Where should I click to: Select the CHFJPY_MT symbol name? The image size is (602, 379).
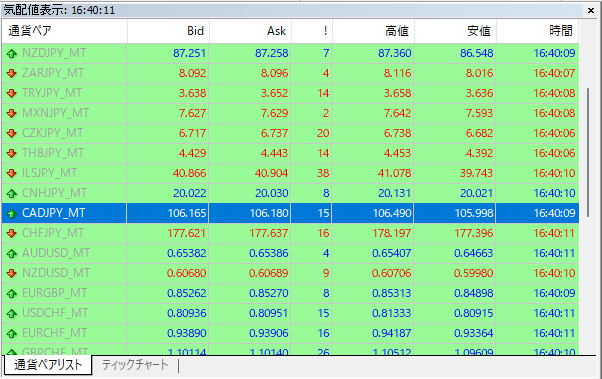[x=53, y=233]
